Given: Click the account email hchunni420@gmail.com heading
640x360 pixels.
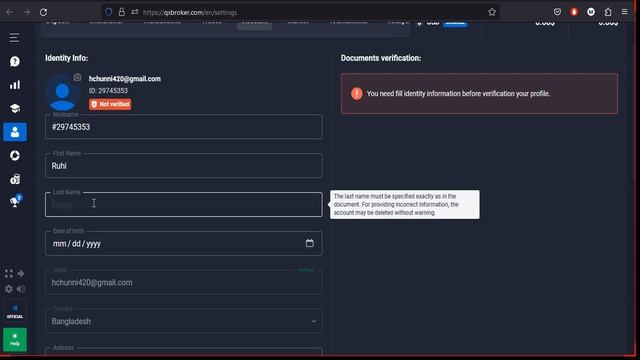Looking at the screenshot, I should point(125,79).
